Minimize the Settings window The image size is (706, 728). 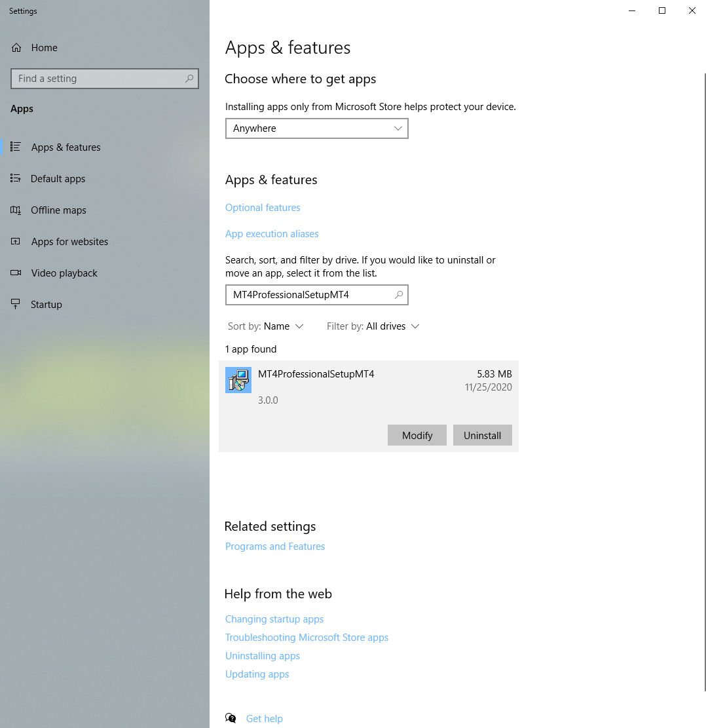coord(632,10)
